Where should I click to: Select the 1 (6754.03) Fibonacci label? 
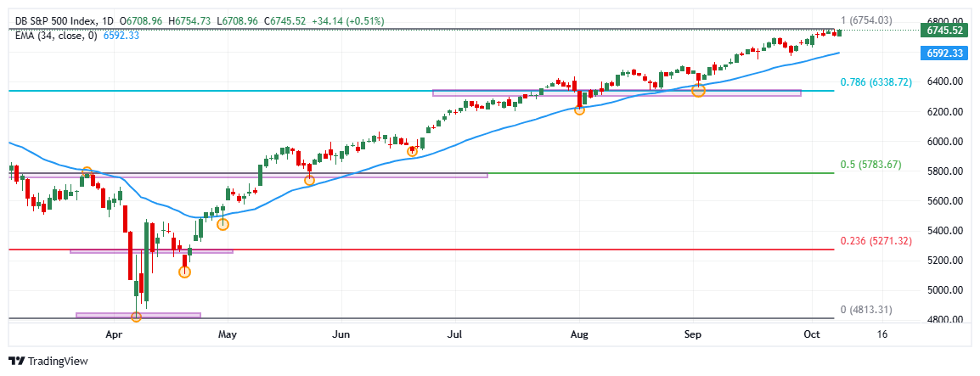[865, 20]
